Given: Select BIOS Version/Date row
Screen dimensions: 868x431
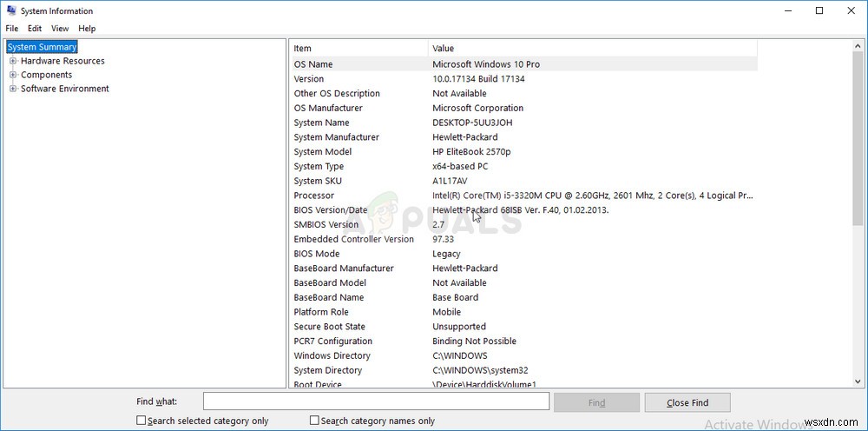Looking at the screenshot, I should (x=523, y=210).
